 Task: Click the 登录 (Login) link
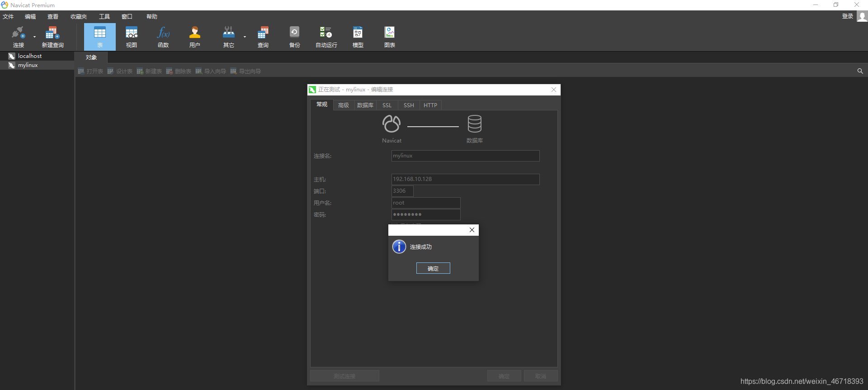click(848, 16)
